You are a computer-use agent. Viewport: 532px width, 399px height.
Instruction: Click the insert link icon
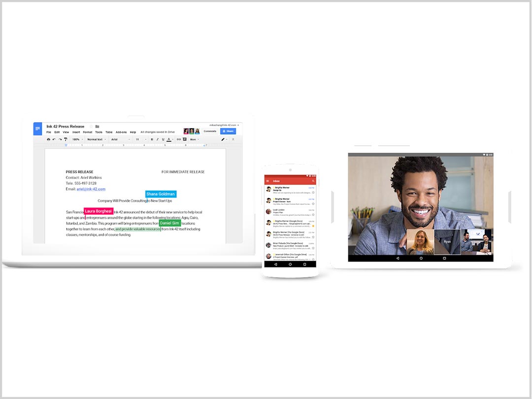(179, 139)
